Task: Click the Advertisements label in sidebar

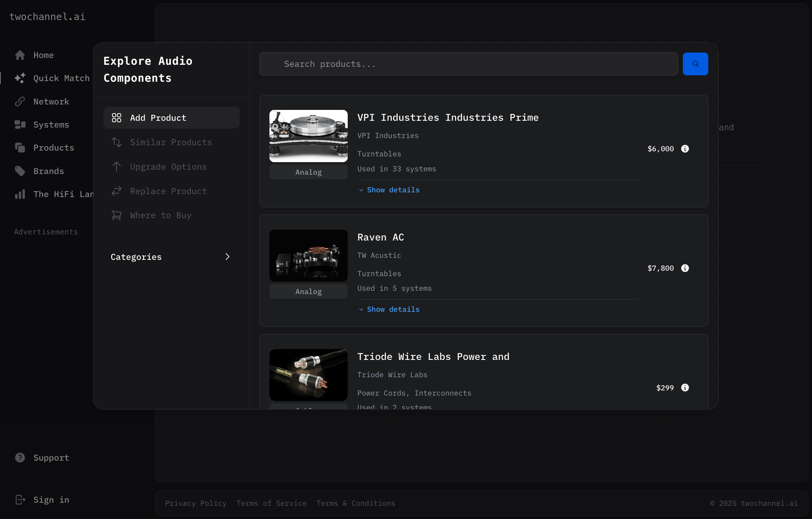Action: coord(46,232)
